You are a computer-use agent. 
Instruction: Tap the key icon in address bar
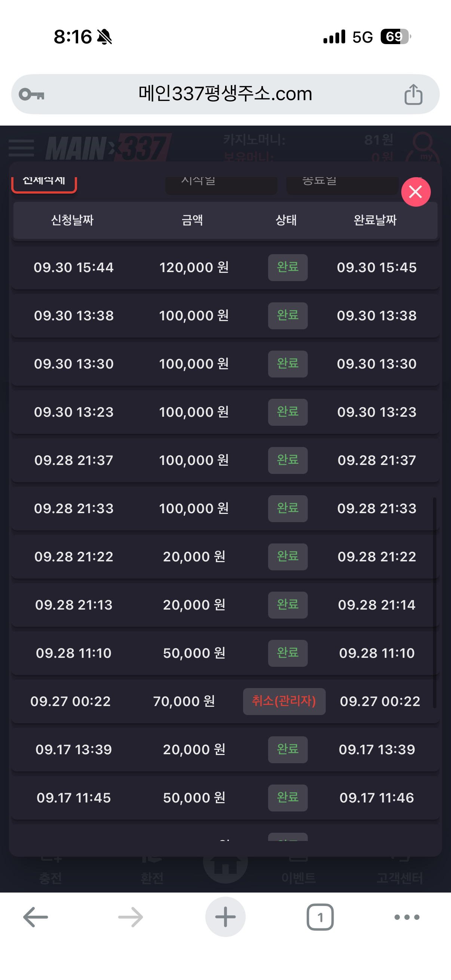[31, 94]
